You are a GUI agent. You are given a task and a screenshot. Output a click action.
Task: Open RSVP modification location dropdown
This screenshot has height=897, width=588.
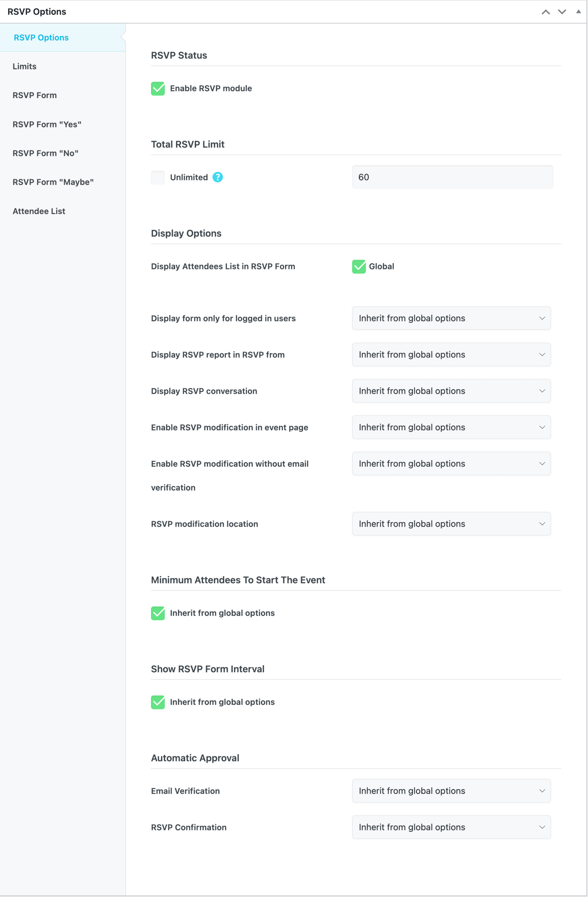[x=451, y=524]
